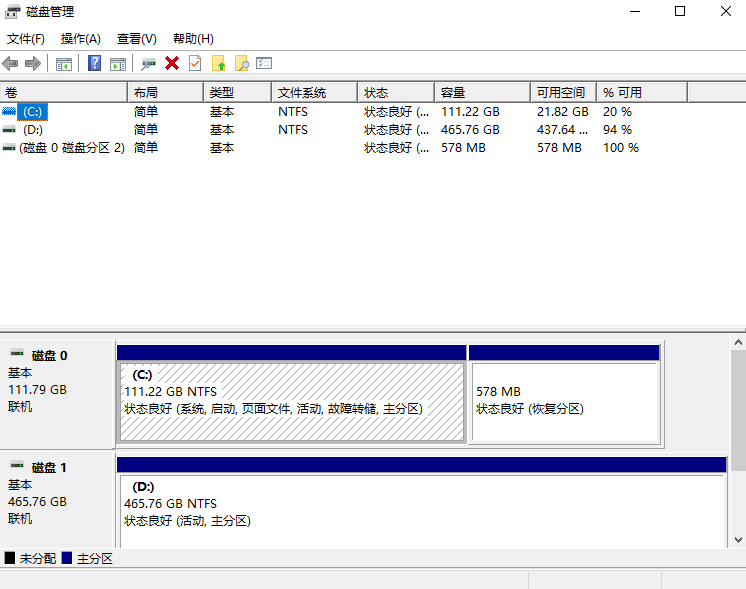The image size is (746, 589).
Task: Click the 磁盘 1 disk label panel
Action: 57,496
